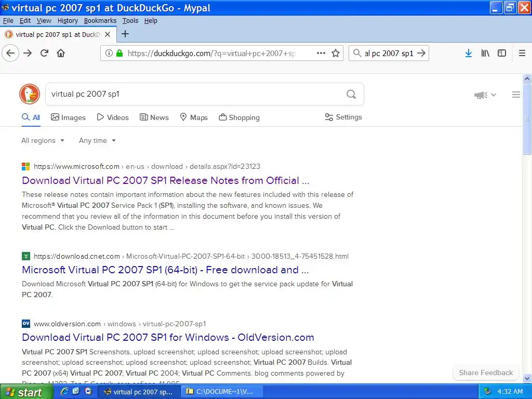This screenshot has width=532, height=399.
Task: Close the virtual pc 2007 sp1 tab
Action: click(x=108, y=34)
